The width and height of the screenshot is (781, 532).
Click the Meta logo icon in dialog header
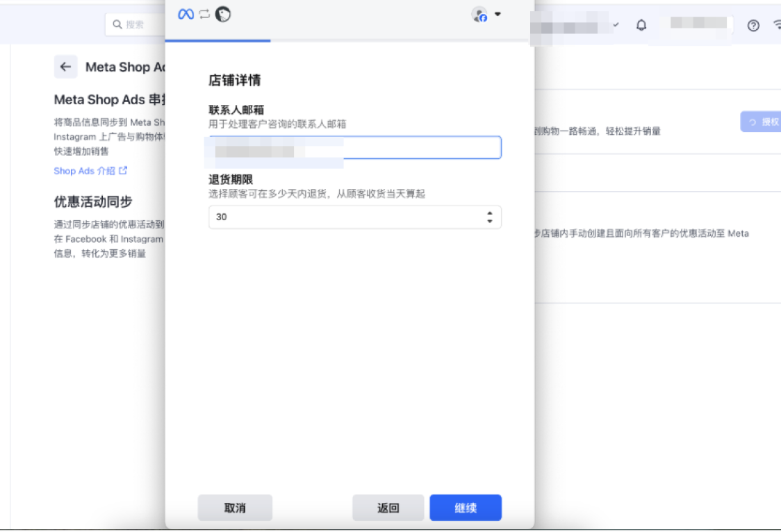[x=186, y=14]
